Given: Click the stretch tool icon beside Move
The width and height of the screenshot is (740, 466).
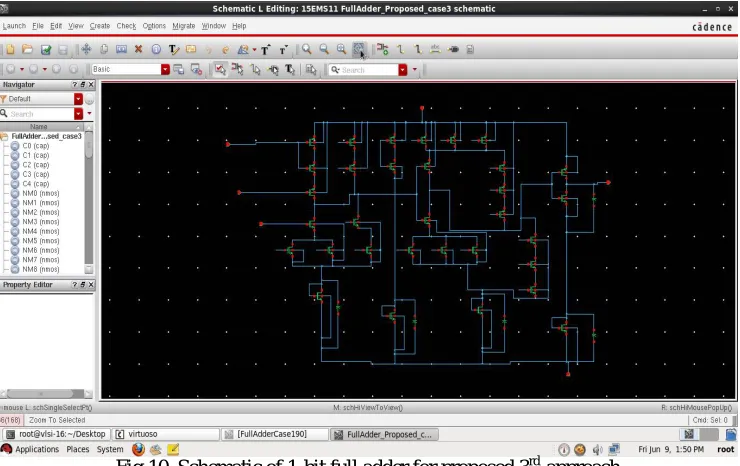Looking at the screenshot, I should (x=121, y=49).
